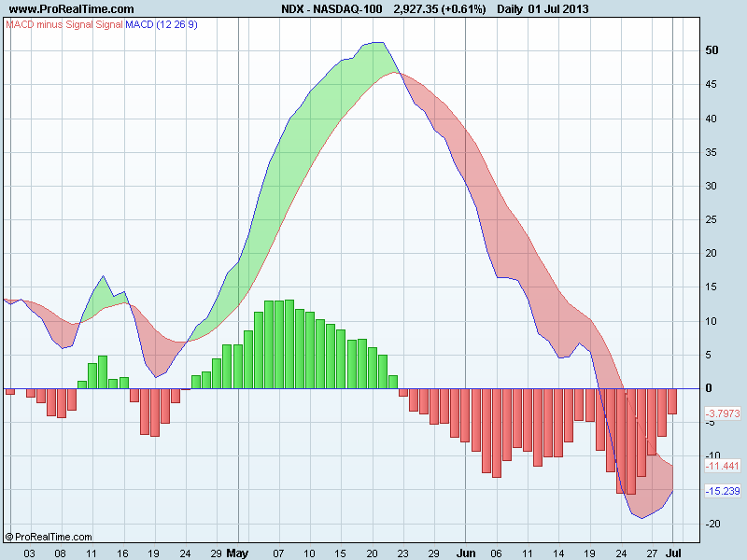Image resolution: width=747 pixels, height=560 pixels.
Task: Click the (+0.61%) change value
Action: click(x=464, y=9)
